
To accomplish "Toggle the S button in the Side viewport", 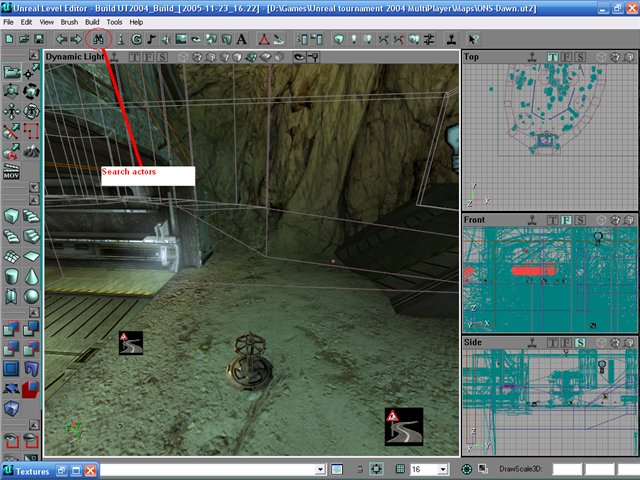I will [x=580, y=342].
